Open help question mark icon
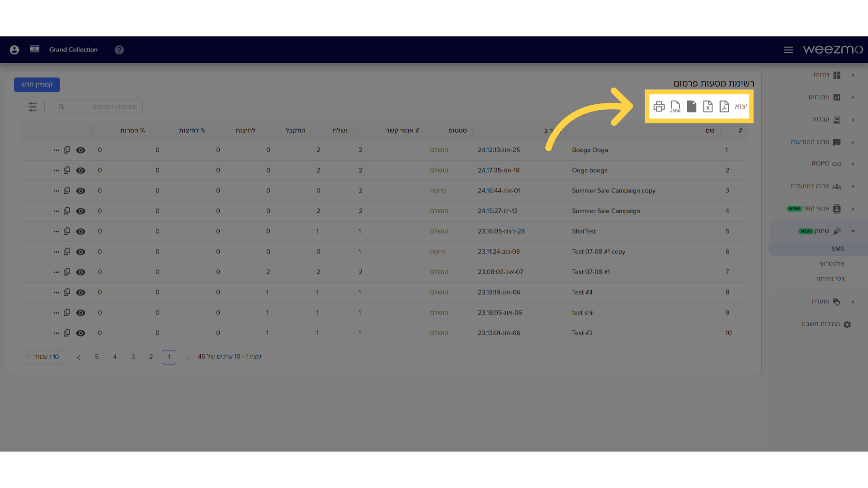Image resolution: width=868 pixels, height=488 pixels. (119, 50)
